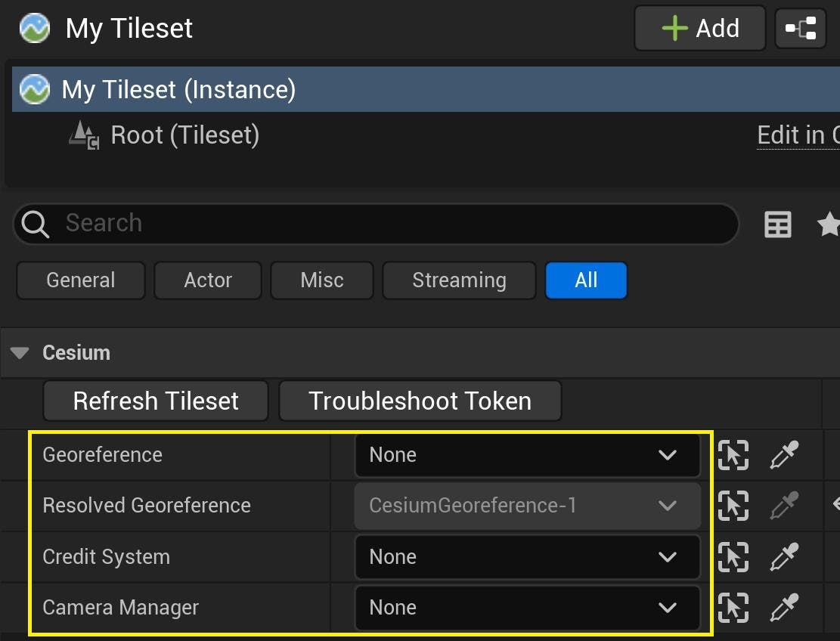Click the My Tileset header actor icon
The width and height of the screenshot is (840, 641).
(x=35, y=28)
